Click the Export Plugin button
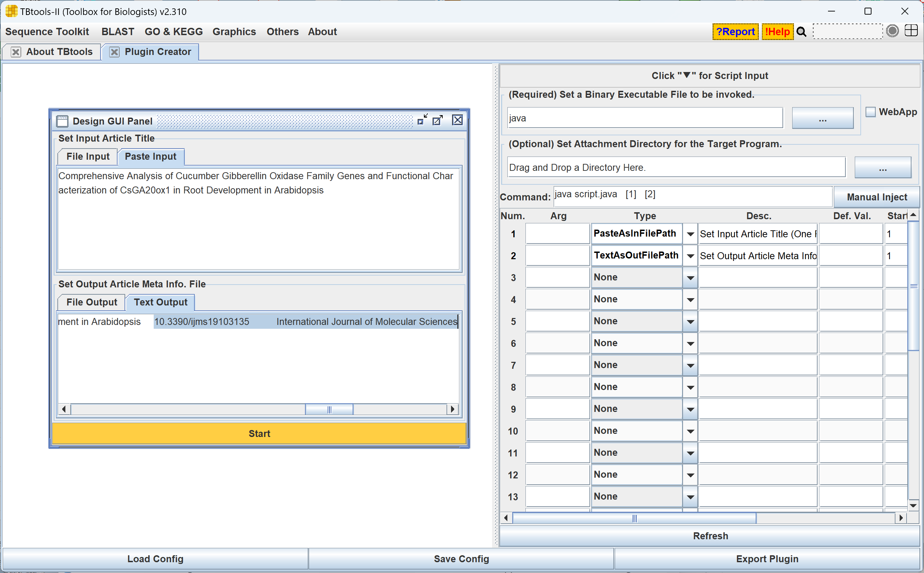Image resolution: width=924 pixels, height=573 pixels. click(x=767, y=559)
